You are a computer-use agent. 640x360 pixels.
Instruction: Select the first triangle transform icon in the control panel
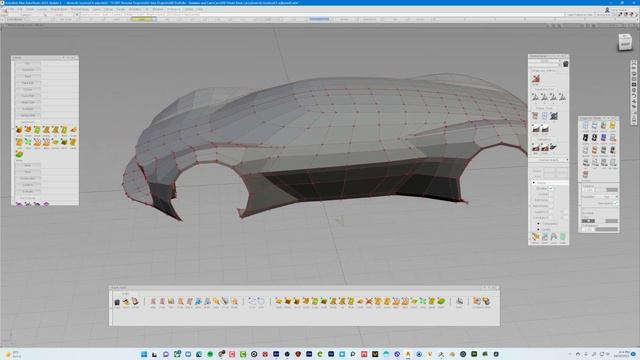coord(535,97)
